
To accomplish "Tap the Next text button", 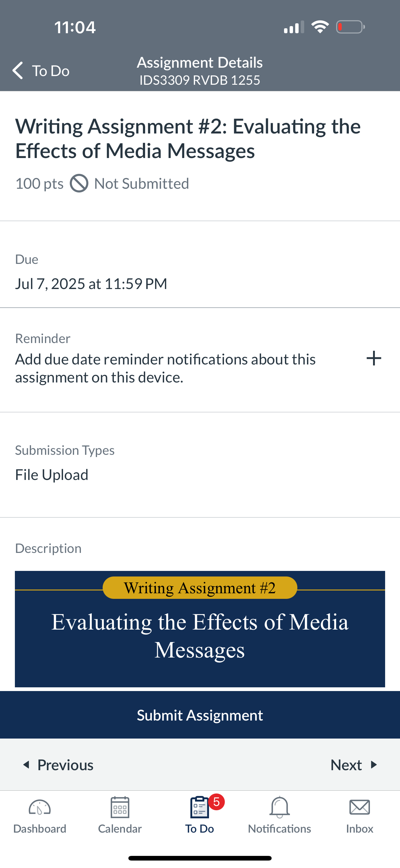I will pos(346,765).
